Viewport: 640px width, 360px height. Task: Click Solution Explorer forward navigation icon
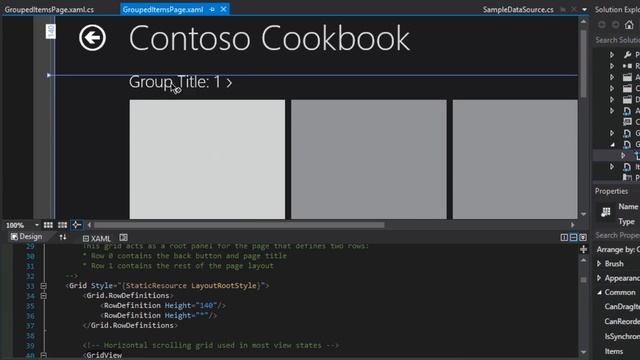coord(616,25)
